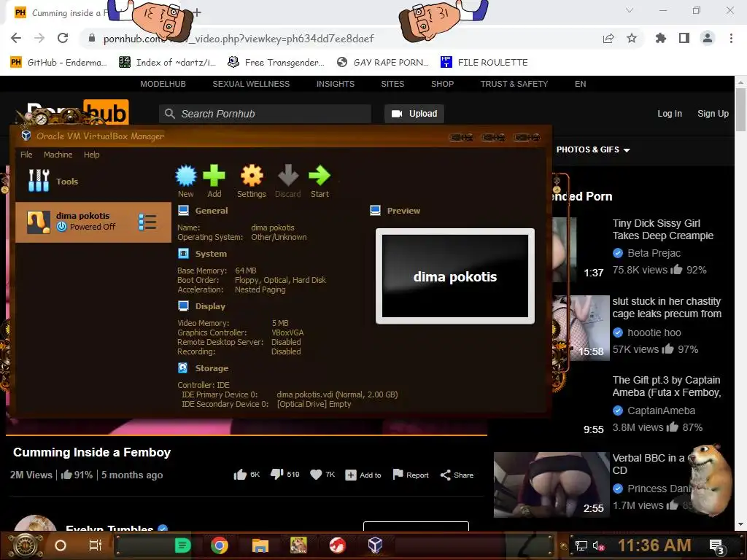Open the VirtualBox File menu
Image resolution: width=747 pixels, height=560 pixels.
click(x=26, y=155)
